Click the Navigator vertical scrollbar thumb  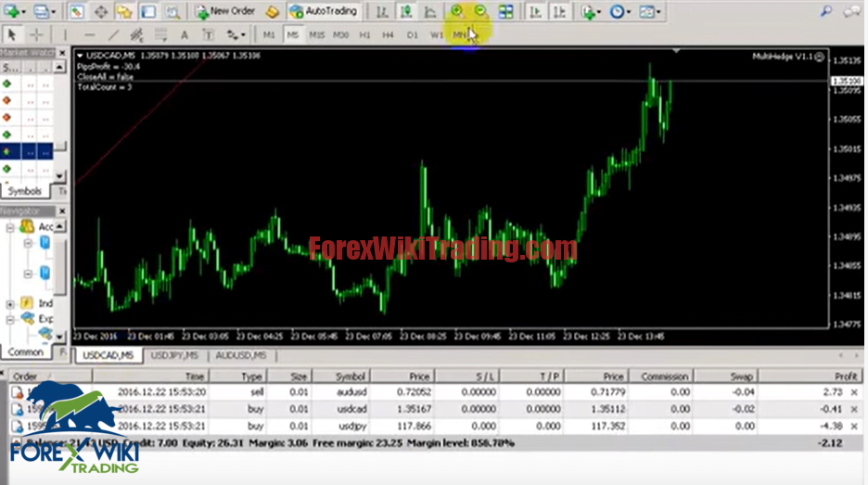point(59,266)
